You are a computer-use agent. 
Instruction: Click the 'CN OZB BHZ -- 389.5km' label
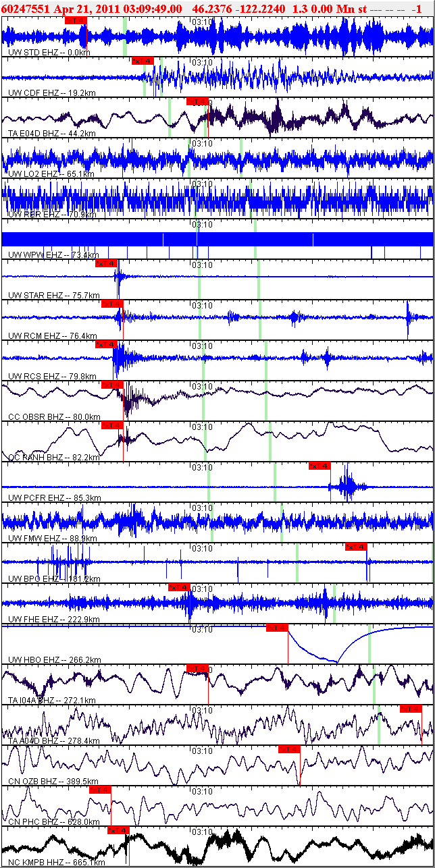[x=54, y=781]
